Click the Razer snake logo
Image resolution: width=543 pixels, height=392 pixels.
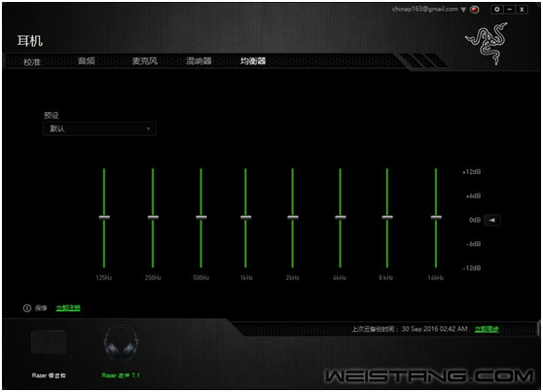(x=488, y=44)
